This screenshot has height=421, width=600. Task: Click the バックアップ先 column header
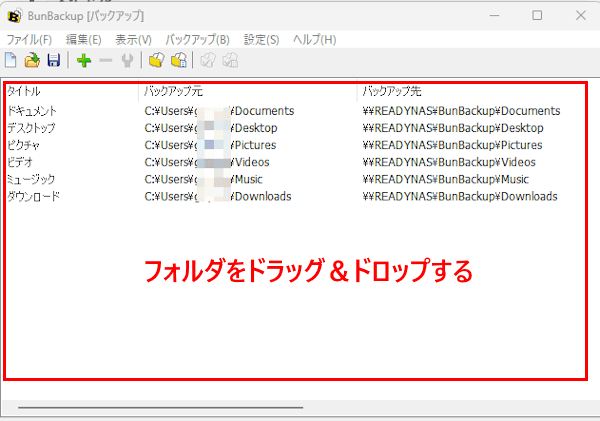point(392,91)
